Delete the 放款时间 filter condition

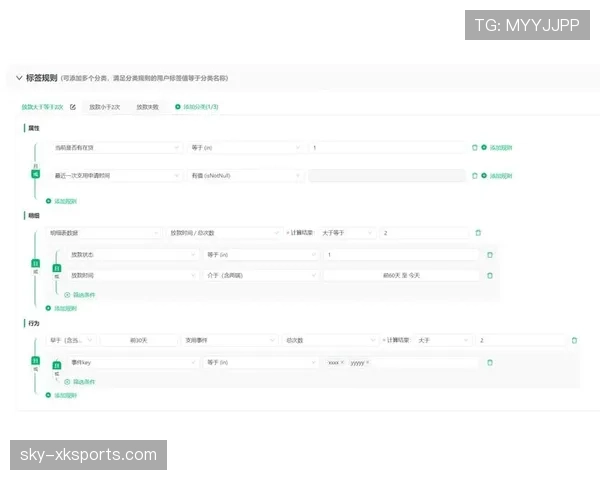(x=490, y=275)
